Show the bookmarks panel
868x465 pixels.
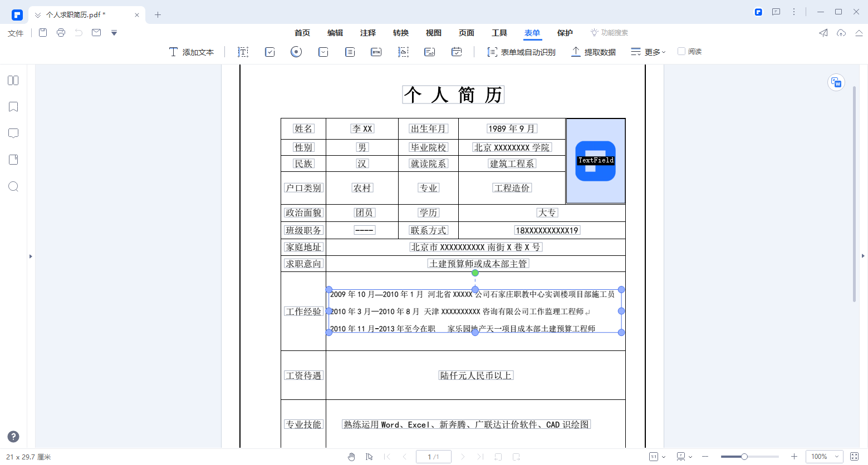click(x=13, y=106)
